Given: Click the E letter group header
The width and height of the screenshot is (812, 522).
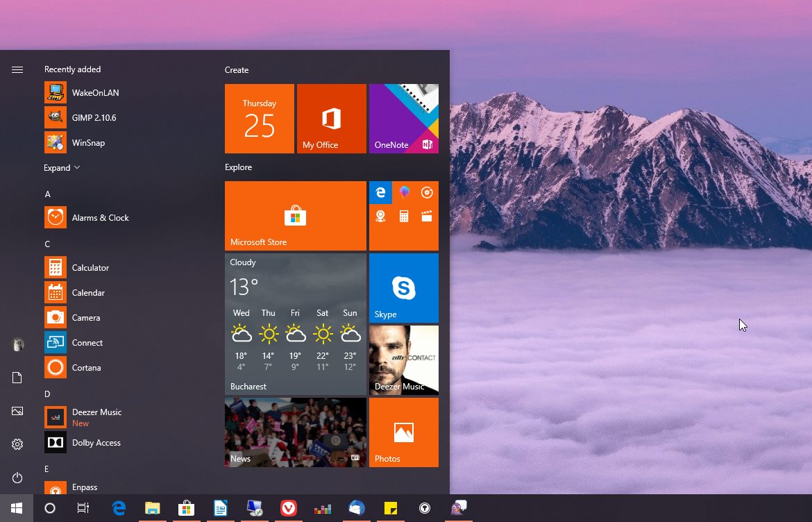Looking at the screenshot, I should pos(46,469).
